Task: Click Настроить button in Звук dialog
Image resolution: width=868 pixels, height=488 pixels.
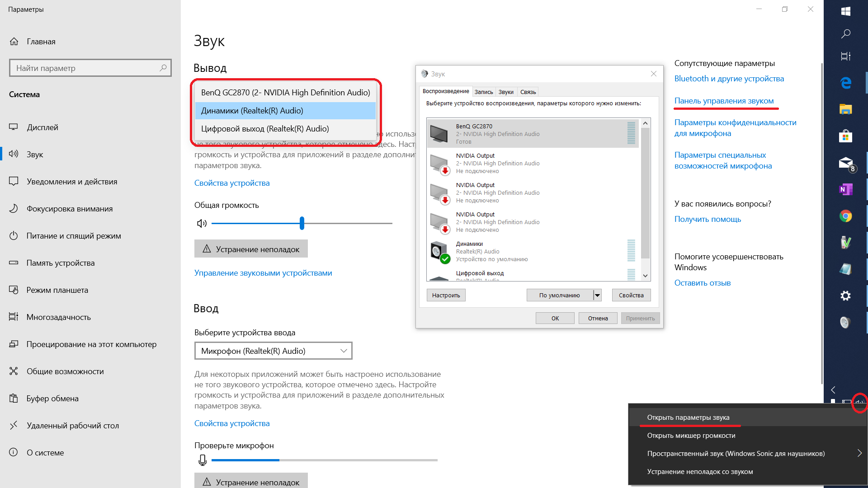Action: tap(446, 295)
